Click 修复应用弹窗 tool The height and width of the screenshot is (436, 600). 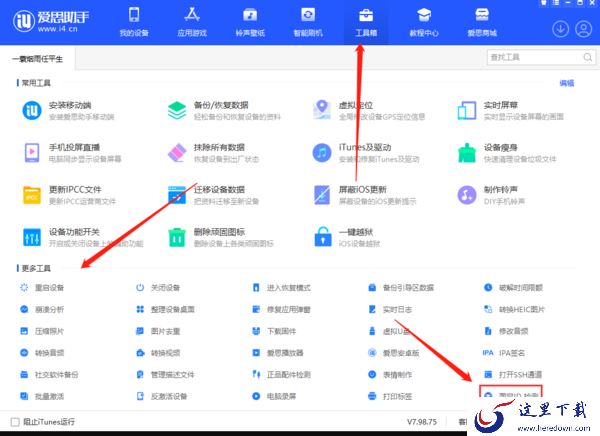click(282, 309)
